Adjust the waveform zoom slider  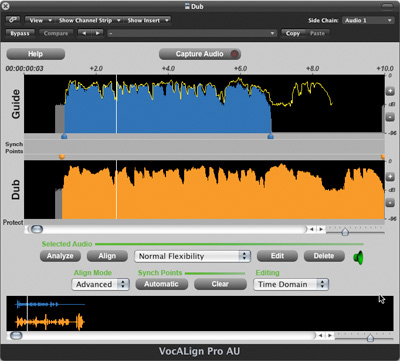click(x=345, y=231)
